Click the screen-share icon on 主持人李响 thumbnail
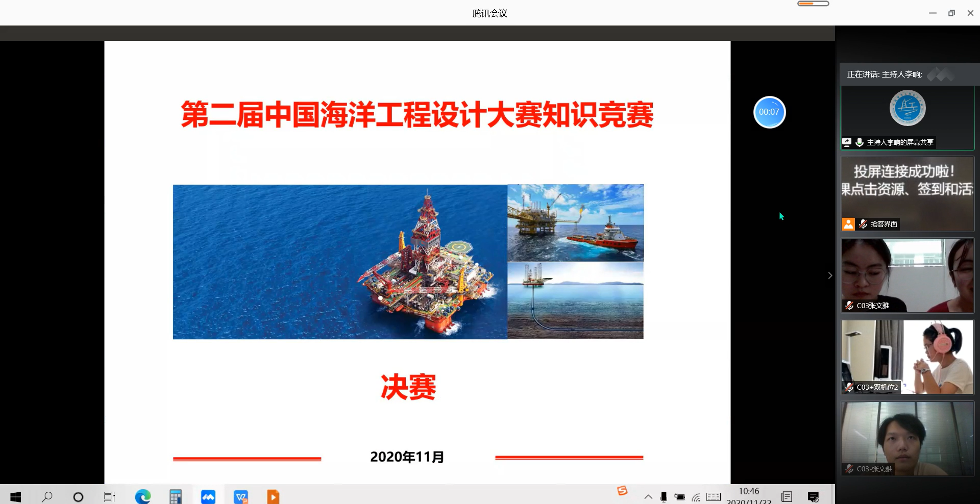 [848, 142]
